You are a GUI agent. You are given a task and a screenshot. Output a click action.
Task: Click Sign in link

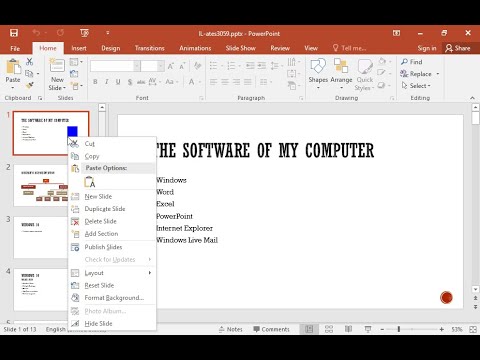click(x=427, y=48)
